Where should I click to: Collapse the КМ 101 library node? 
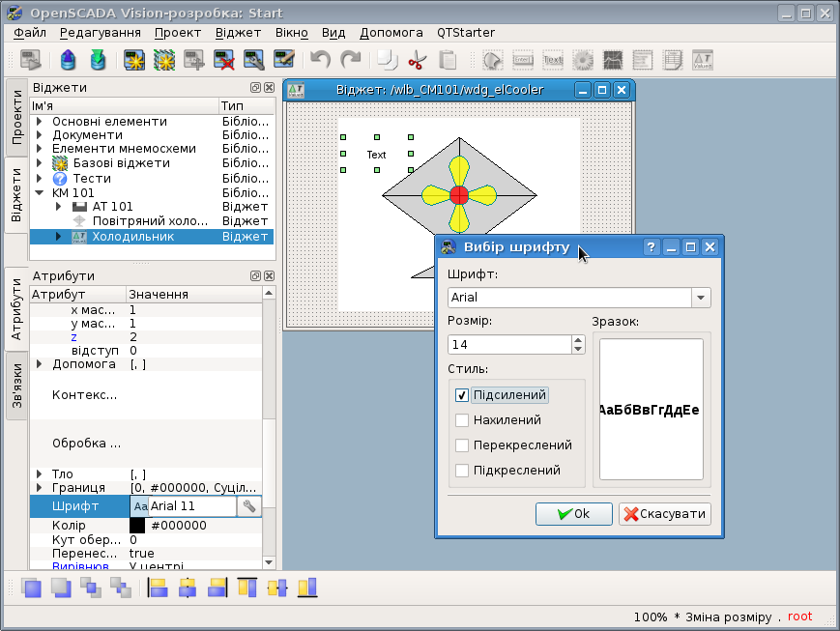click(39, 192)
